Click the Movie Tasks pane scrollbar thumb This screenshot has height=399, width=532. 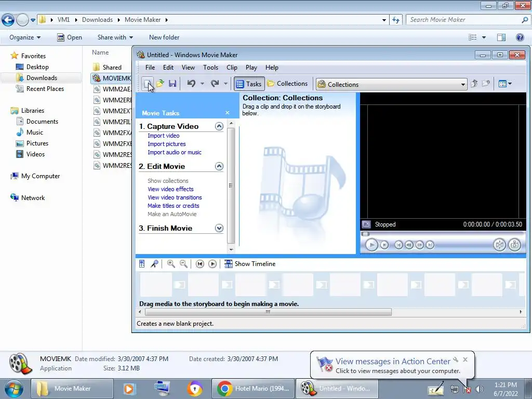[231, 185]
